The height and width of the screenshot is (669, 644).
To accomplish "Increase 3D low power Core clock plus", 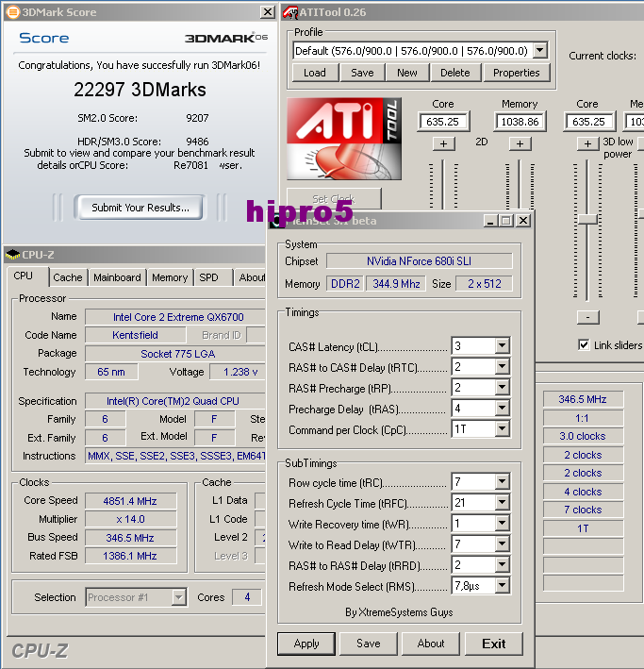I will 587,143.
